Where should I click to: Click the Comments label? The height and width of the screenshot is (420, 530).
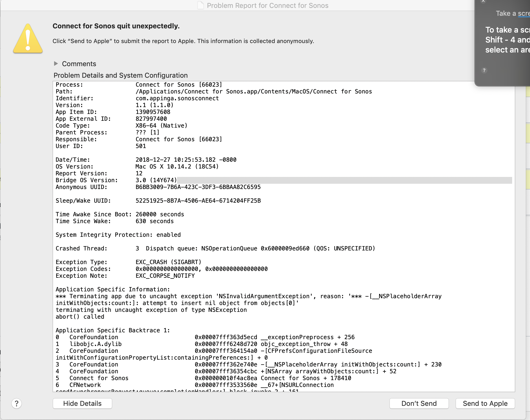[79, 64]
